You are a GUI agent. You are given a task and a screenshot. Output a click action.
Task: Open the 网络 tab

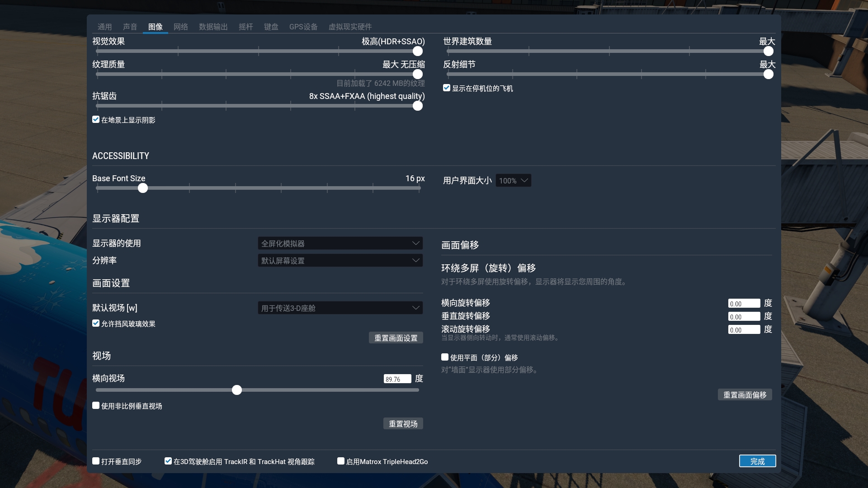point(180,27)
